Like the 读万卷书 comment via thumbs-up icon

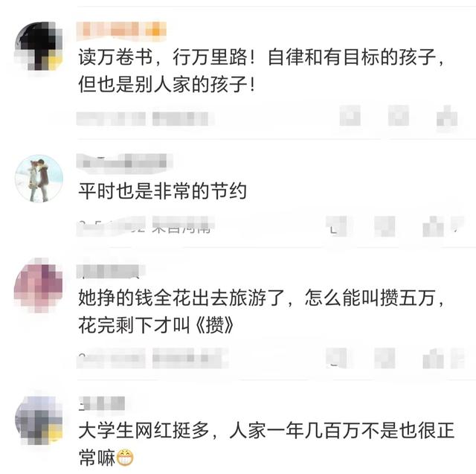(x=447, y=115)
